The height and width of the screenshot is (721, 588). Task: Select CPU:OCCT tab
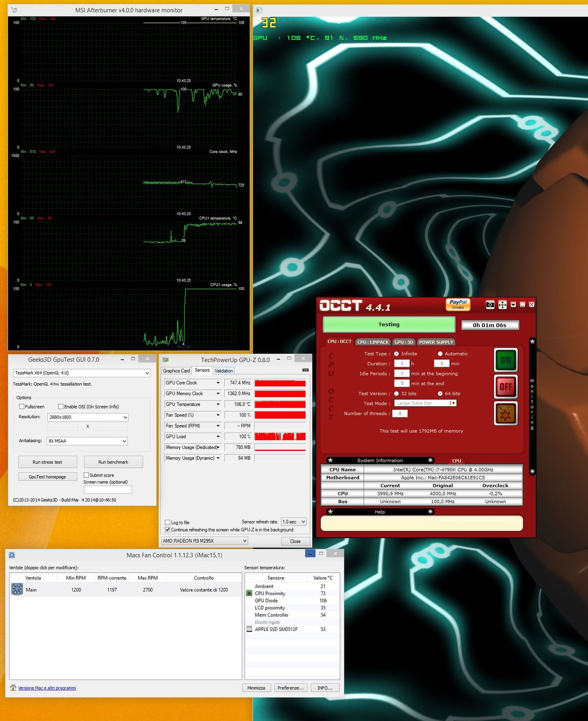pyautogui.click(x=339, y=341)
